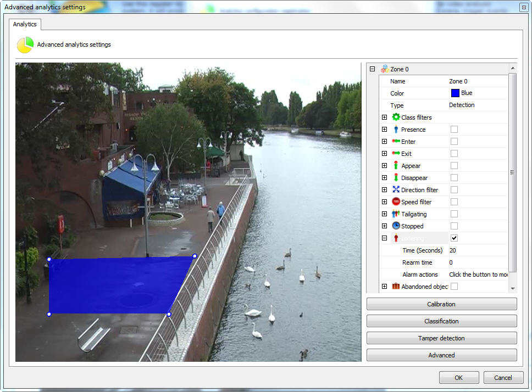532x392 pixels.
Task: Click the Zone 0 cubes icon
Action: click(x=385, y=69)
